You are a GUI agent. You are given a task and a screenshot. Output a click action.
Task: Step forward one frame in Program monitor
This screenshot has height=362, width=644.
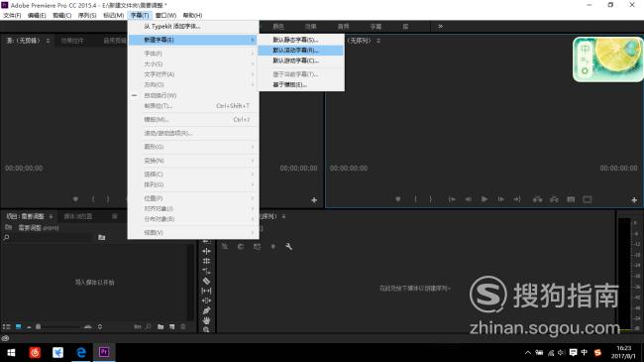point(501,199)
